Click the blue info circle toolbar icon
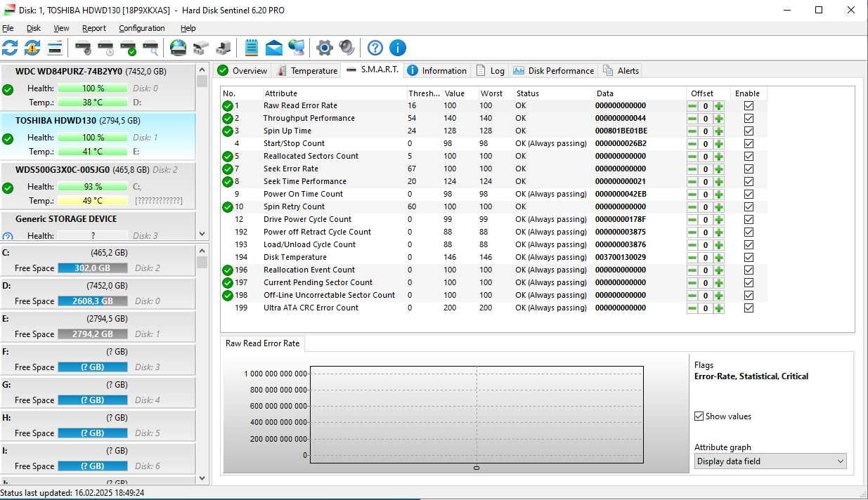The height and width of the screenshot is (500, 868). (398, 48)
